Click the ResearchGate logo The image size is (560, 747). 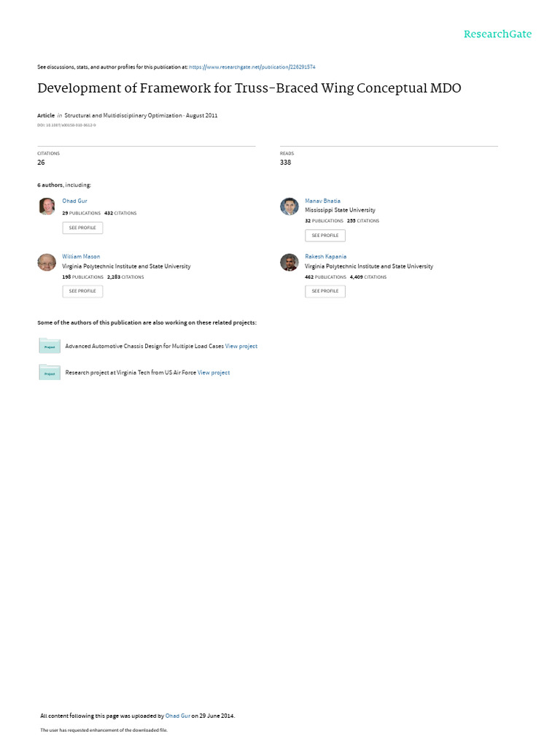(497, 34)
